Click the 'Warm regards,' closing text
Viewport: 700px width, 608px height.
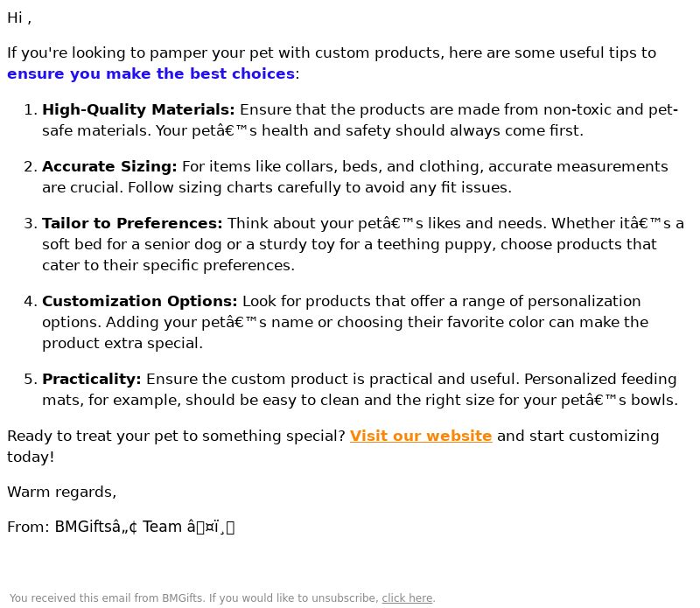[61, 492]
